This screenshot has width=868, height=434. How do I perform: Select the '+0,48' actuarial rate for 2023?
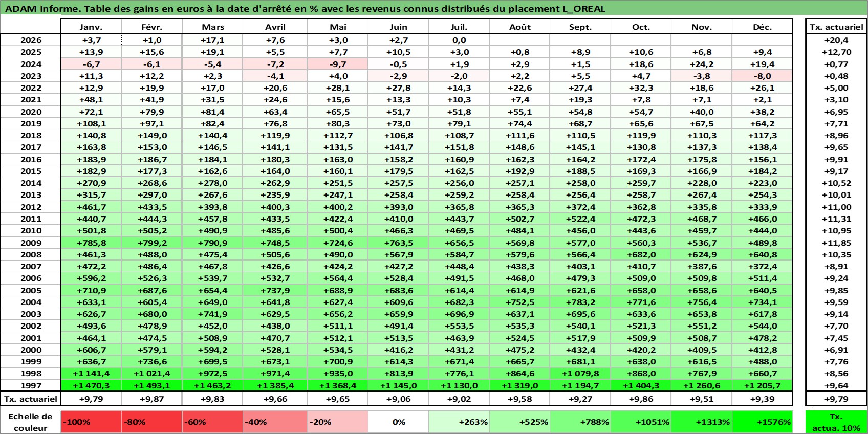(836, 76)
